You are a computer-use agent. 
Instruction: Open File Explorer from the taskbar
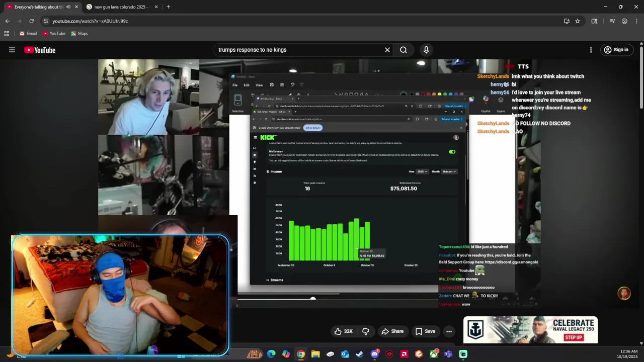tap(315, 354)
